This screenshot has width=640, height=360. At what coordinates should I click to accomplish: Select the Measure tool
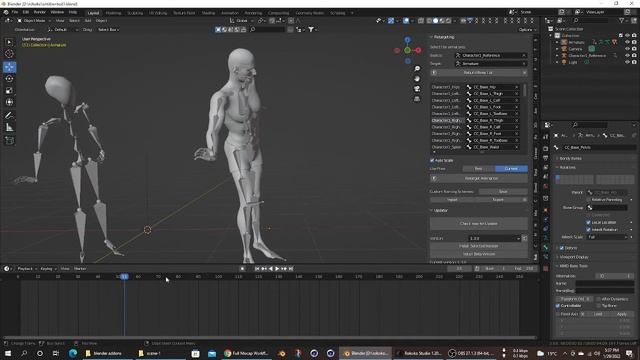tap(9, 127)
